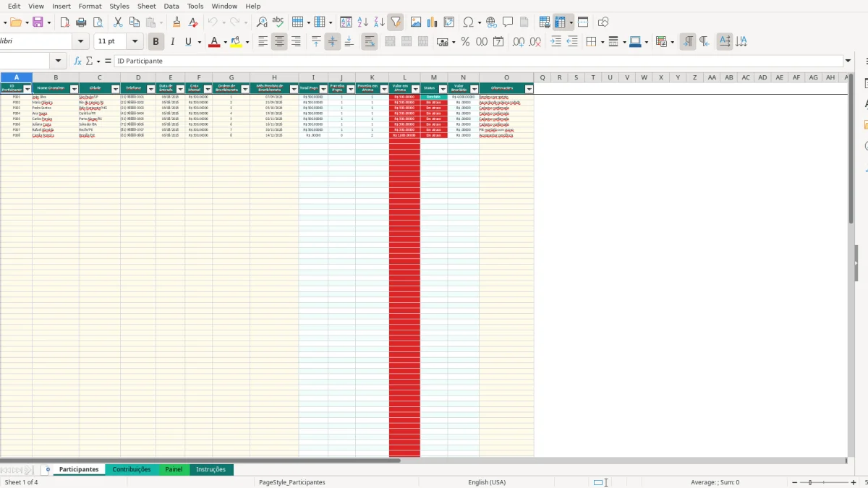This screenshot has height=488, width=868.
Task: Click the yellow highlighting color button
Action: (x=236, y=42)
